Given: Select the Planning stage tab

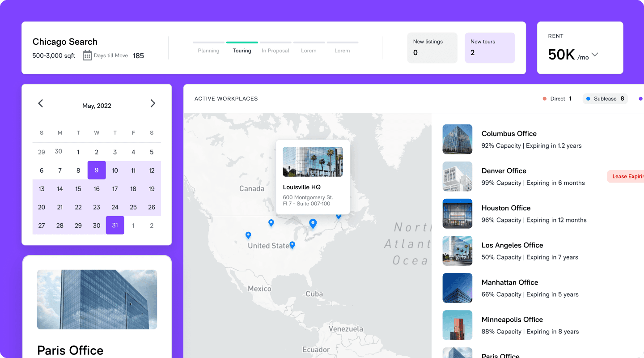Looking at the screenshot, I should pos(209,47).
